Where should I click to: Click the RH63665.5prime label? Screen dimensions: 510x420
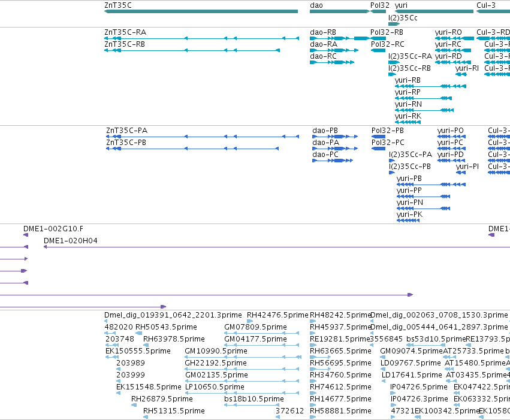pyautogui.click(x=340, y=350)
